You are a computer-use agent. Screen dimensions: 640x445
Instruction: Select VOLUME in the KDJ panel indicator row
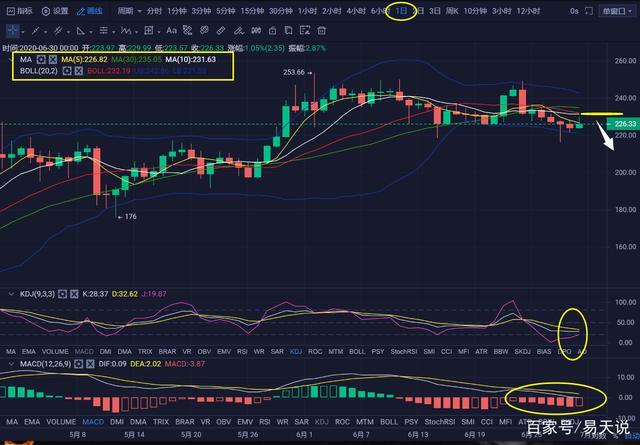pos(55,352)
